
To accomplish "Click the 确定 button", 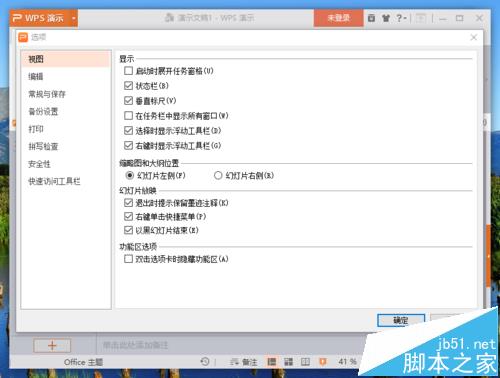I will (x=401, y=320).
